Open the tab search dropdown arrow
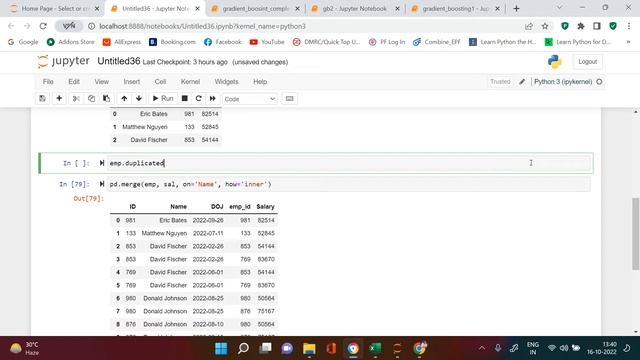The width and height of the screenshot is (640, 360). tap(560, 8)
